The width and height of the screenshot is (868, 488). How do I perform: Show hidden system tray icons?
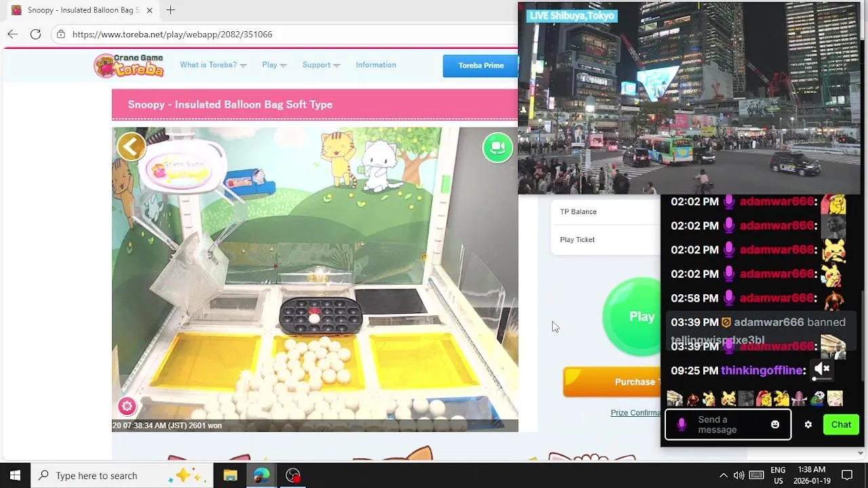723,475
